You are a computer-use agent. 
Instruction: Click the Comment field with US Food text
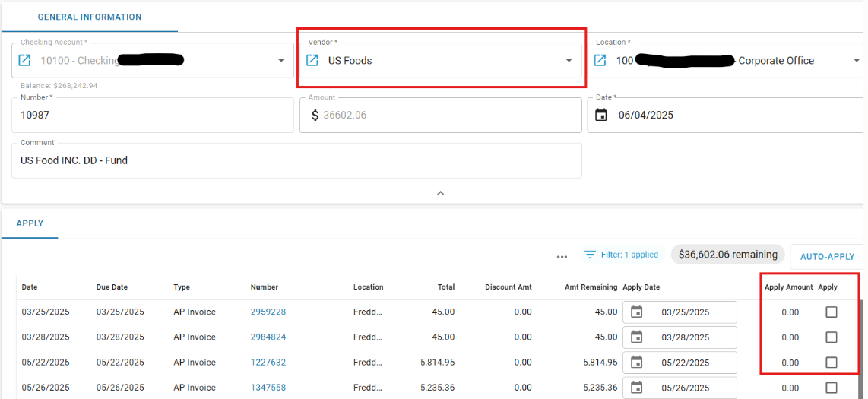click(296, 160)
